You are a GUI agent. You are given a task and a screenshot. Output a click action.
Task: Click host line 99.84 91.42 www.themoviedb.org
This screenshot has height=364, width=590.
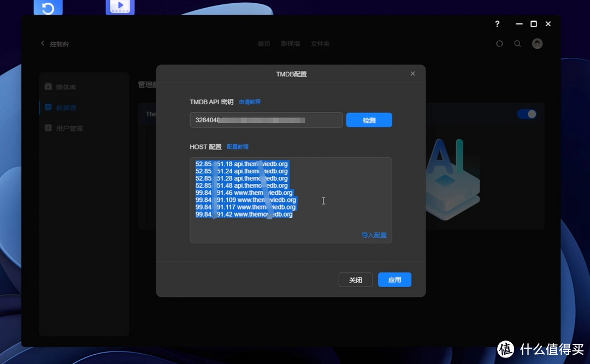[244, 214]
